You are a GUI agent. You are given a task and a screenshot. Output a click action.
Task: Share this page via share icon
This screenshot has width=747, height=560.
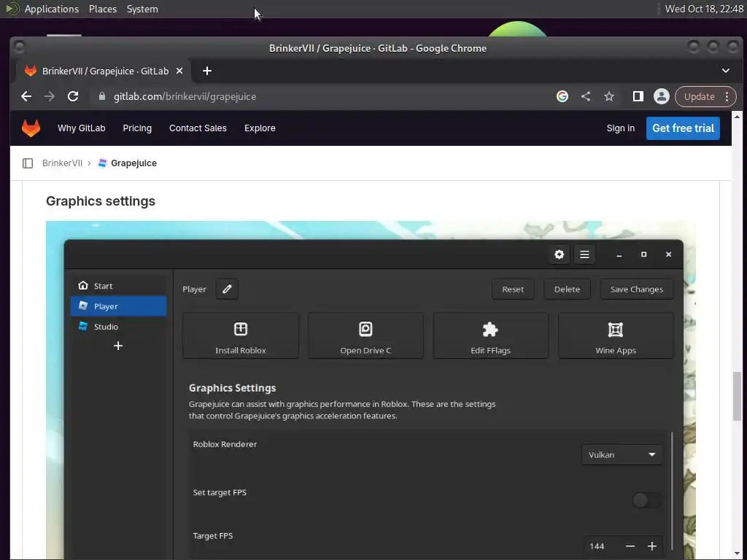(586, 97)
